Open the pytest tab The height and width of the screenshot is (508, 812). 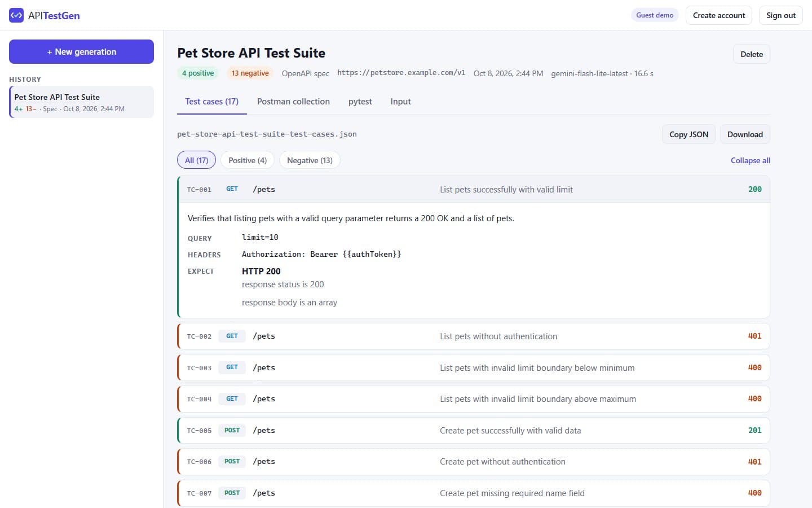click(x=360, y=102)
